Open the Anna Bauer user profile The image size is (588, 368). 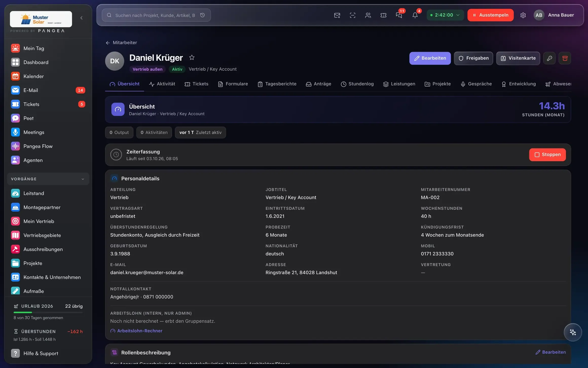pyautogui.click(x=554, y=15)
